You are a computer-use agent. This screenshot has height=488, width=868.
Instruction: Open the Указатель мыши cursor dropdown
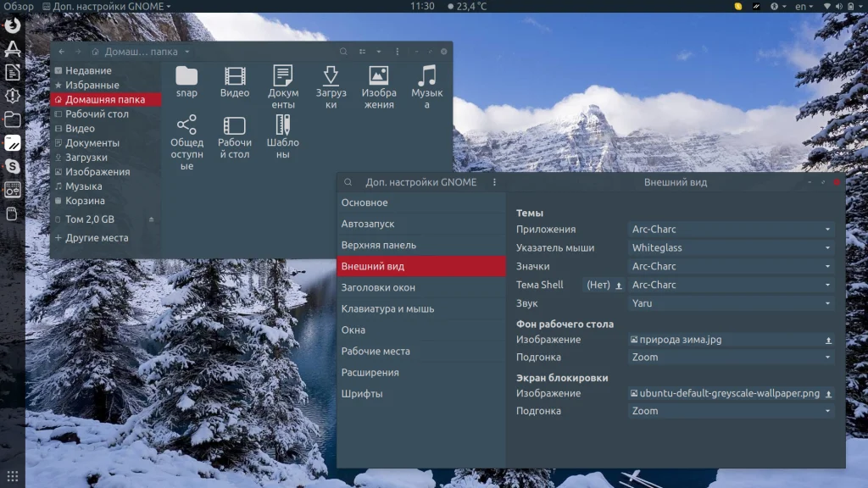click(x=732, y=248)
